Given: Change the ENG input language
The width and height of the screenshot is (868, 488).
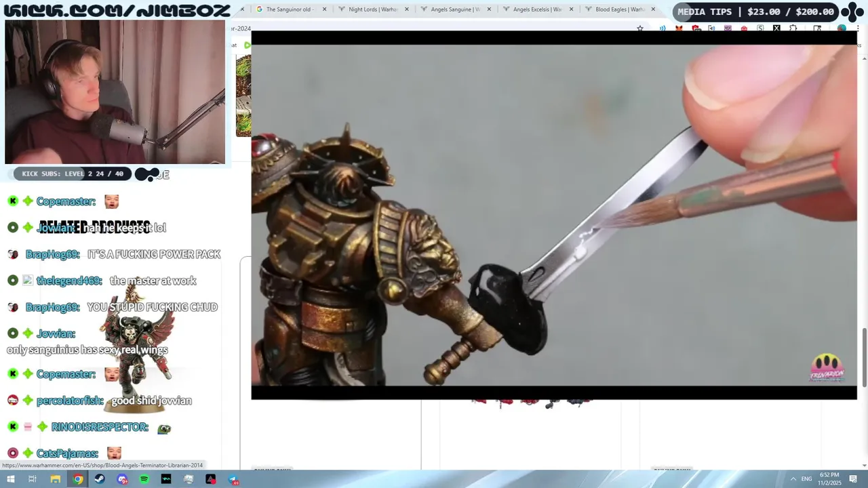Looking at the screenshot, I should click(x=807, y=479).
